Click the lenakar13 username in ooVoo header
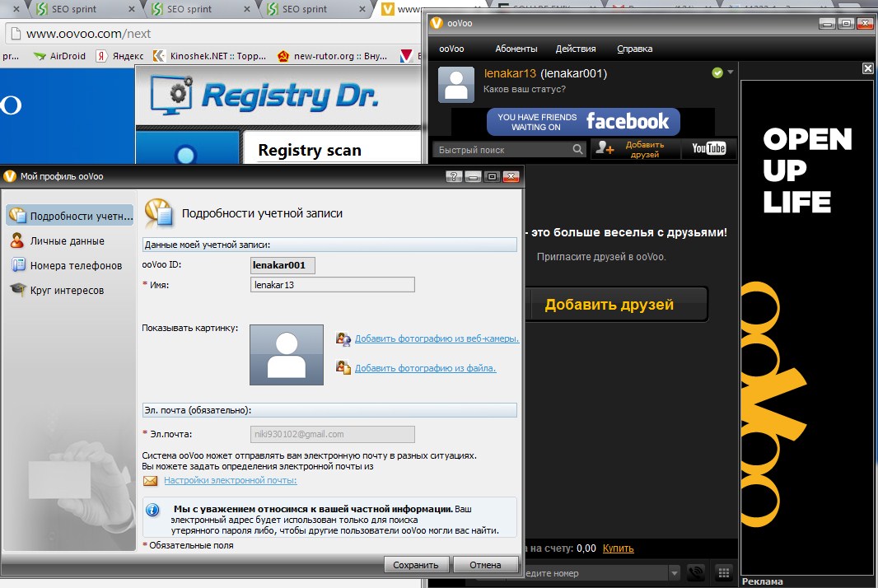The image size is (878, 588). point(510,73)
